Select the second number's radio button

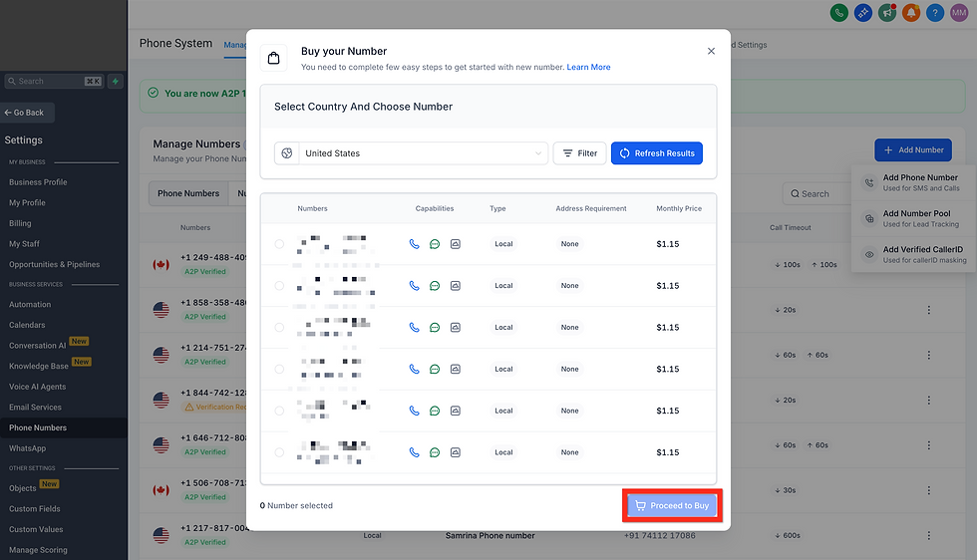279,286
